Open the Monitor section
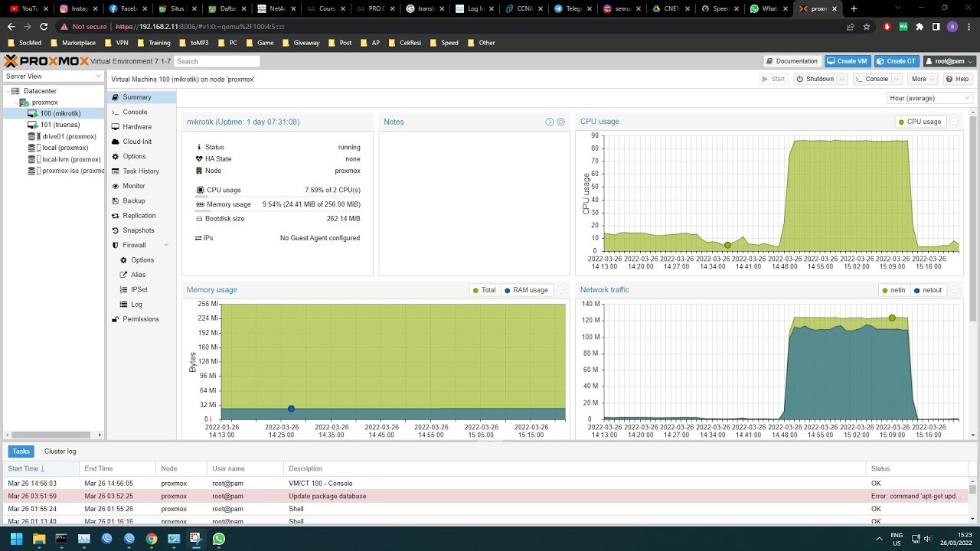Viewport: 980px width, 551px height. 142,186
